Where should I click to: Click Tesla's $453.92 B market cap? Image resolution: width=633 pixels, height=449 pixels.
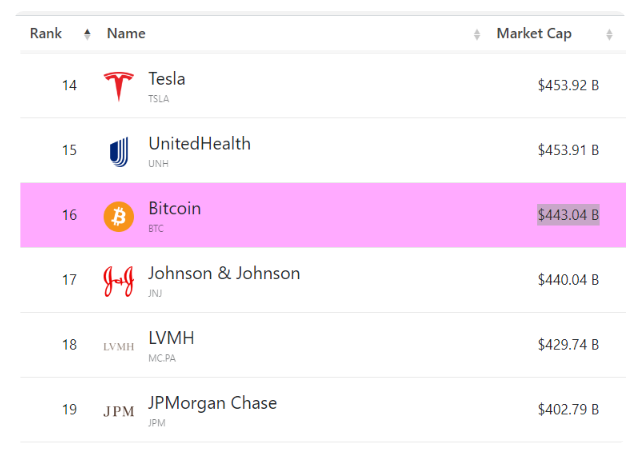pos(568,85)
